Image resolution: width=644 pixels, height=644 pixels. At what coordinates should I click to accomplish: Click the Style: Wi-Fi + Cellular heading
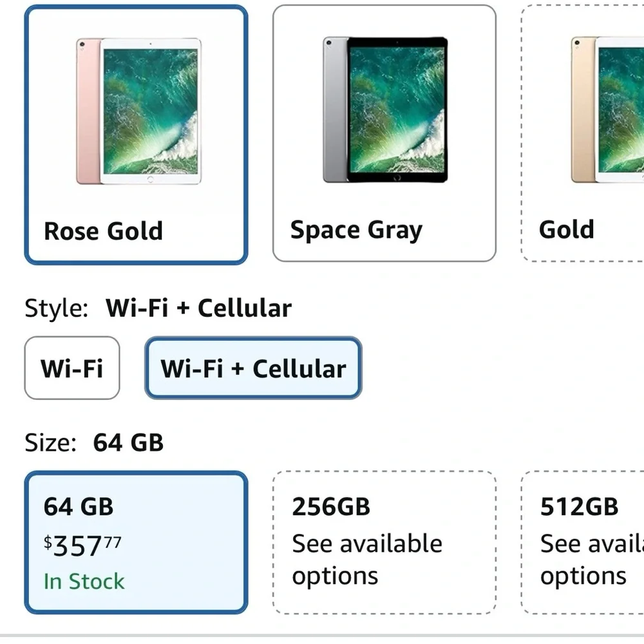coord(158,307)
